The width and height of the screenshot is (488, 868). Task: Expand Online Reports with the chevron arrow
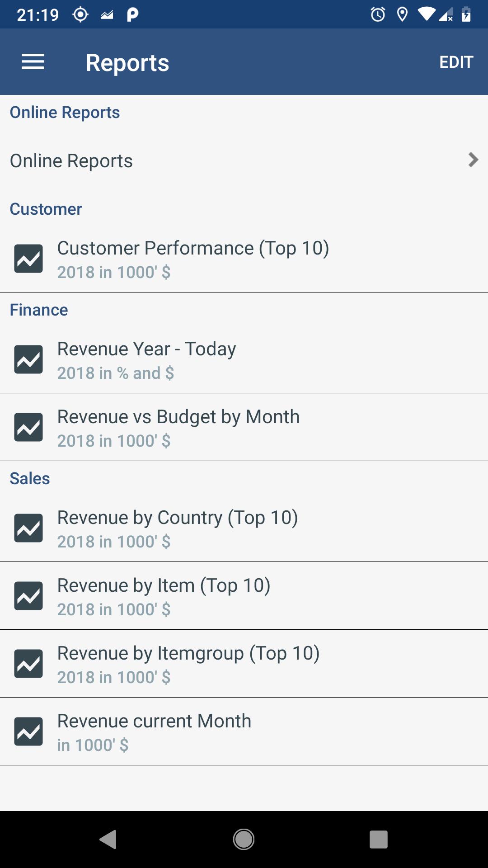point(473,160)
